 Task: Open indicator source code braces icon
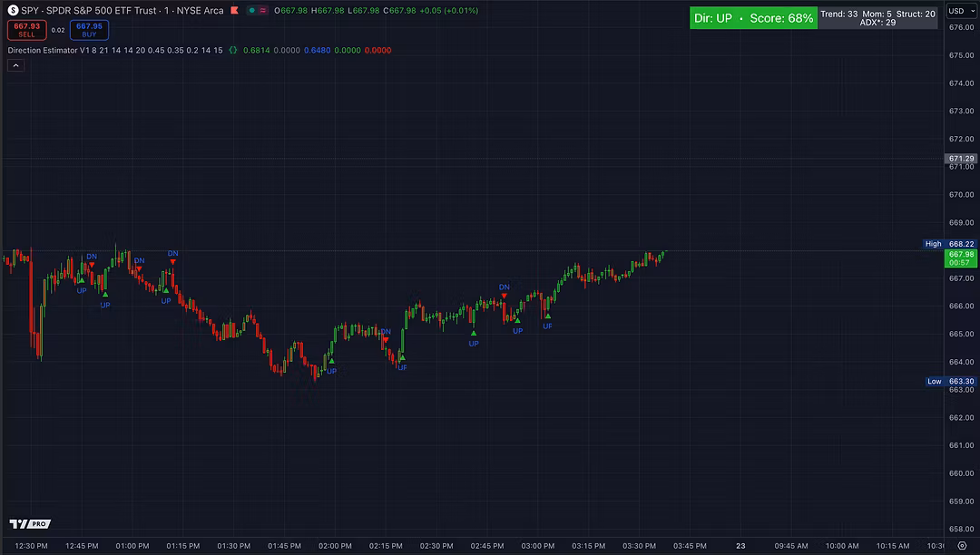pyautogui.click(x=233, y=51)
